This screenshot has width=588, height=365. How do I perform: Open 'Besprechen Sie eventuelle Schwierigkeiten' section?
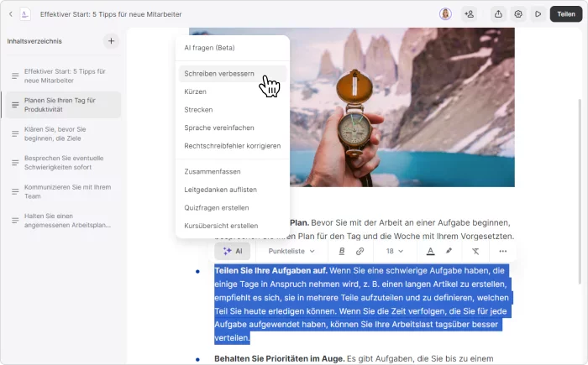[x=64, y=163]
